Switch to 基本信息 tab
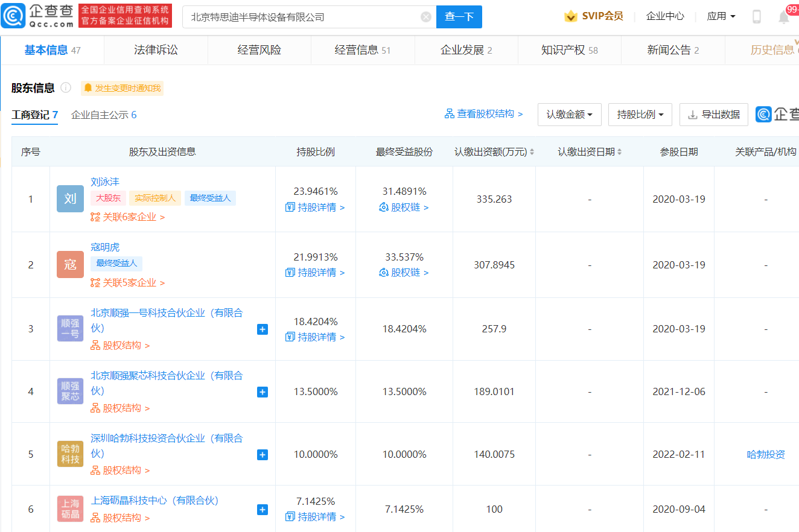799x532 pixels. [x=53, y=50]
